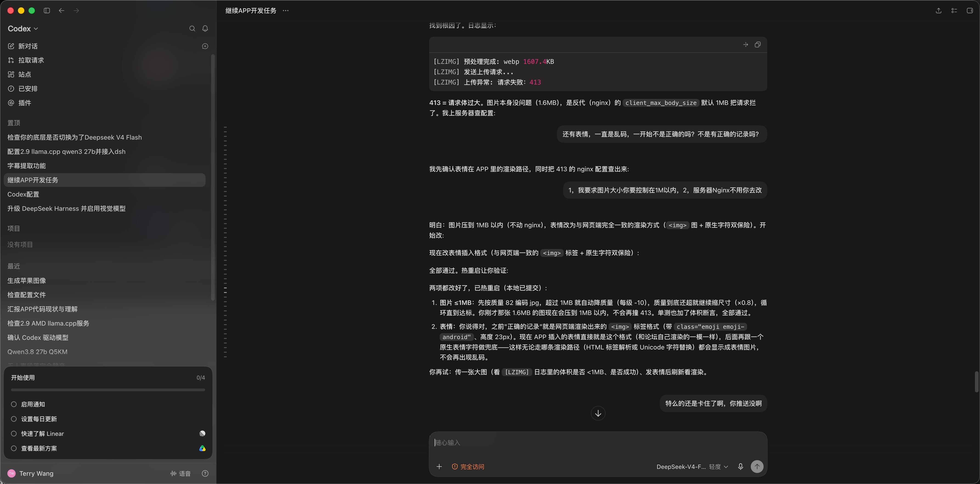Open Qwen3.8 27b Q5KM chat
Image resolution: width=980 pixels, height=484 pixels.
[x=104, y=352]
